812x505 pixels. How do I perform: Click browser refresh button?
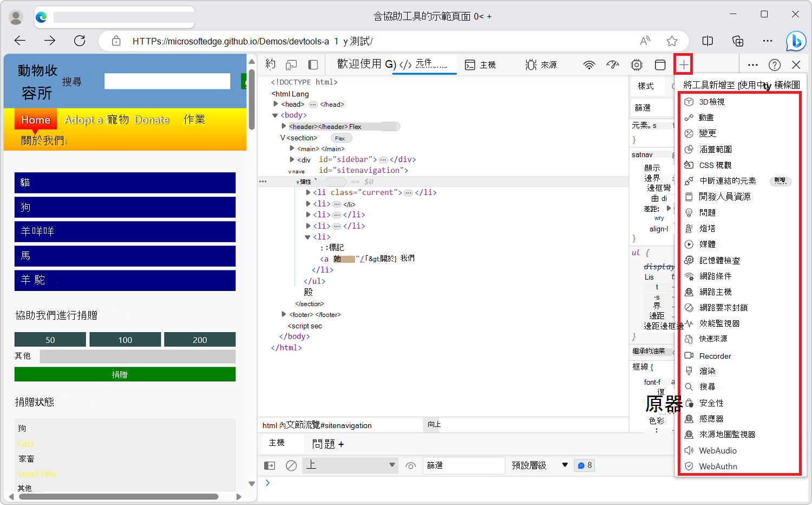point(80,41)
